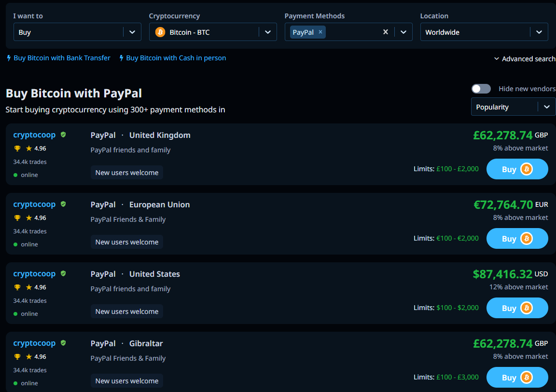Click Bitcoin coin icon on United Kingdom Buy button

(527, 169)
